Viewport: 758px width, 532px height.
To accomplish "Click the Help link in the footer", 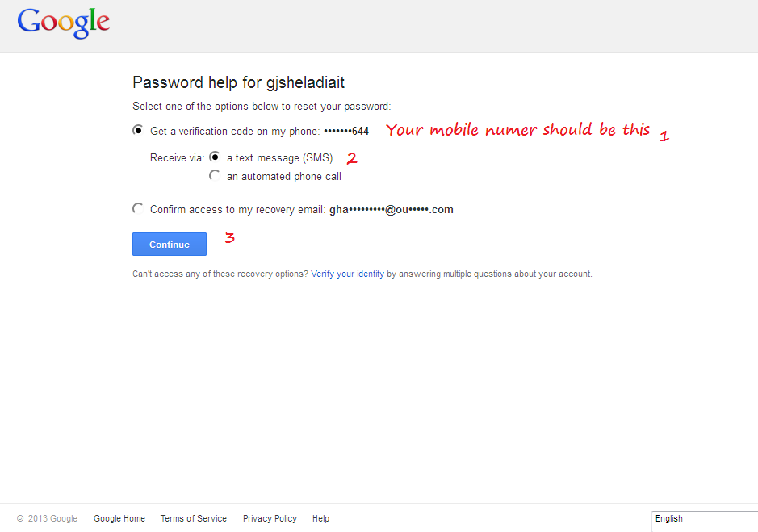I will point(320,518).
